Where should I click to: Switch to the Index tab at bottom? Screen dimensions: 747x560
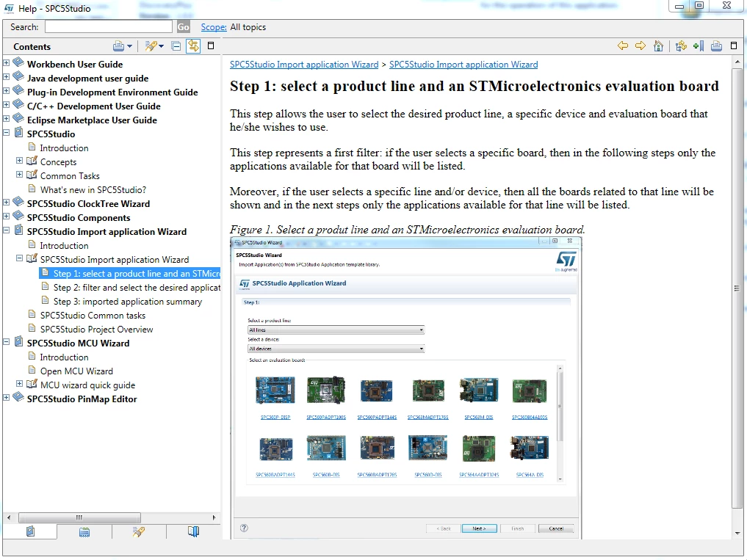click(x=84, y=531)
